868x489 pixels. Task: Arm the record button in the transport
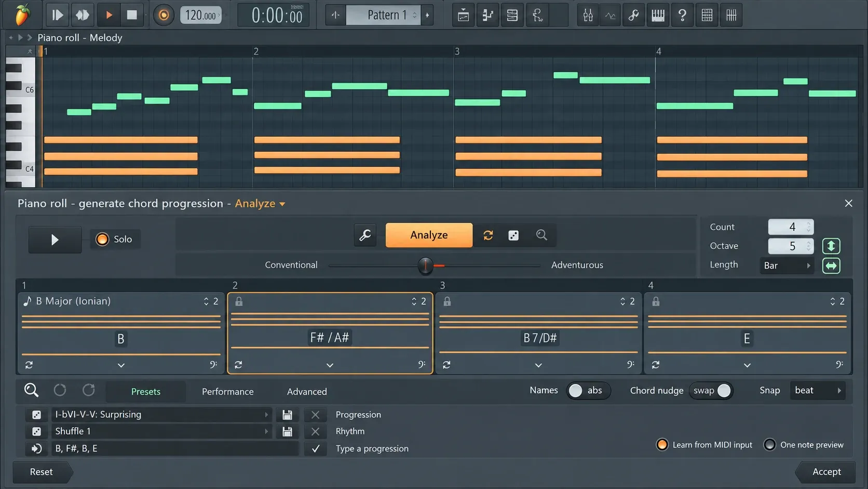[x=164, y=15]
